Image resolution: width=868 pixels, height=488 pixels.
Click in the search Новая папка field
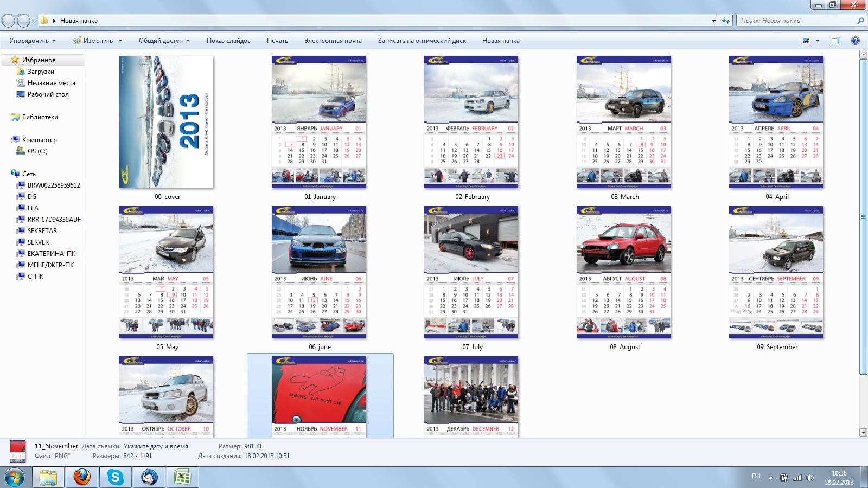click(x=795, y=21)
